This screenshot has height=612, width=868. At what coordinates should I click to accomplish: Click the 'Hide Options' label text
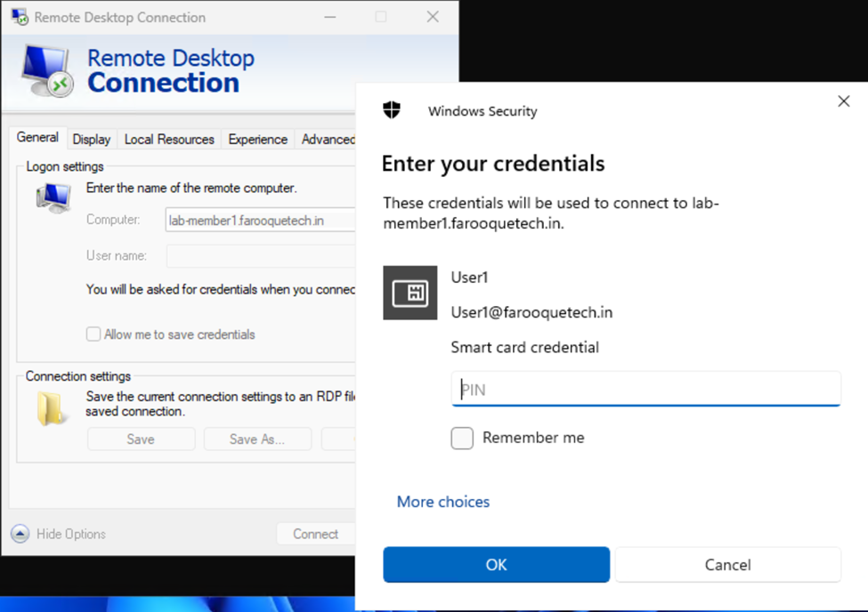tap(71, 534)
